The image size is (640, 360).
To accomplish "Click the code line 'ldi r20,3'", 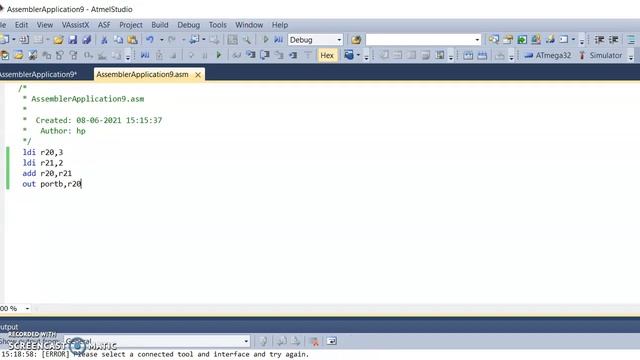I will pyautogui.click(x=43, y=152).
